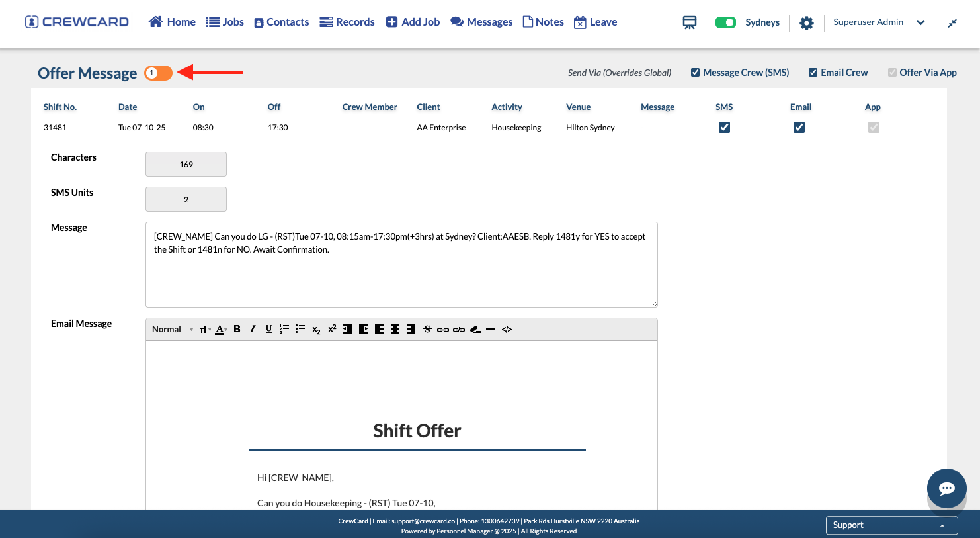The width and height of the screenshot is (980, 538).
Task: Apply superscript formatting
Action: pos(332,329)
